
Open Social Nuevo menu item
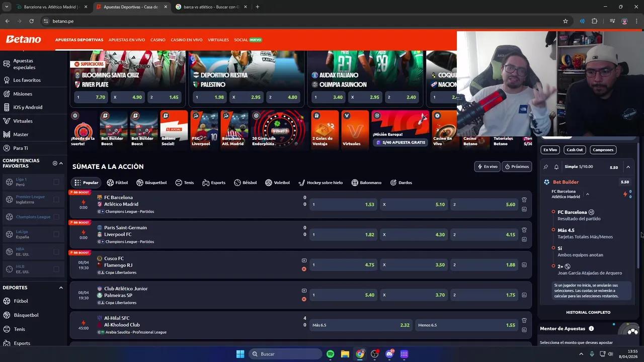point(248,40)
